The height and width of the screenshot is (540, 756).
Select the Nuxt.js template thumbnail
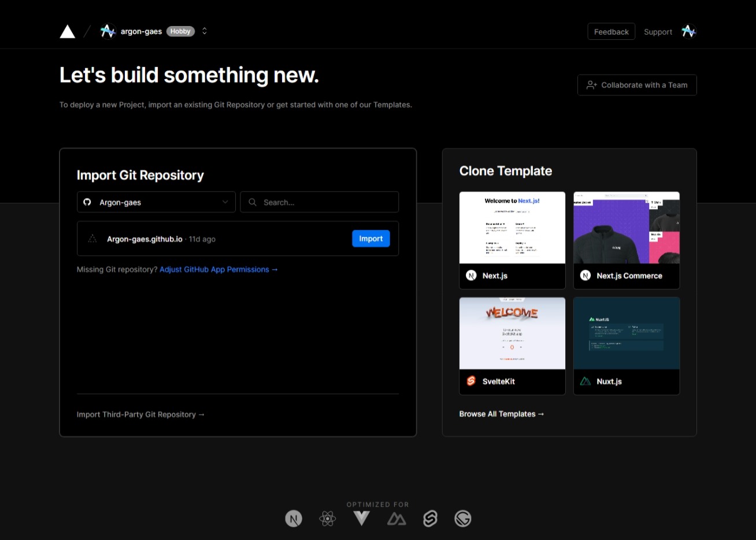627,333
